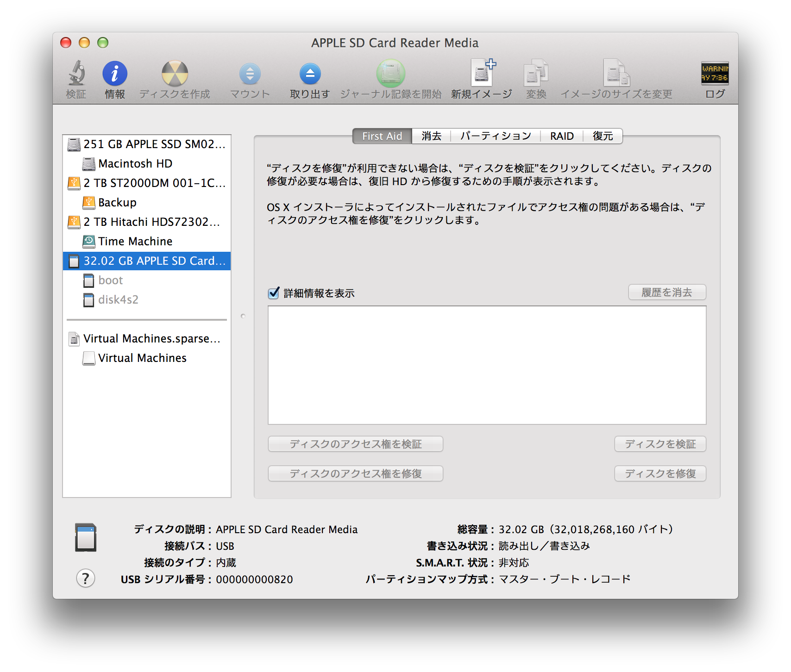
Task: Eject disk with 取り出す icon
Action: 310,74
